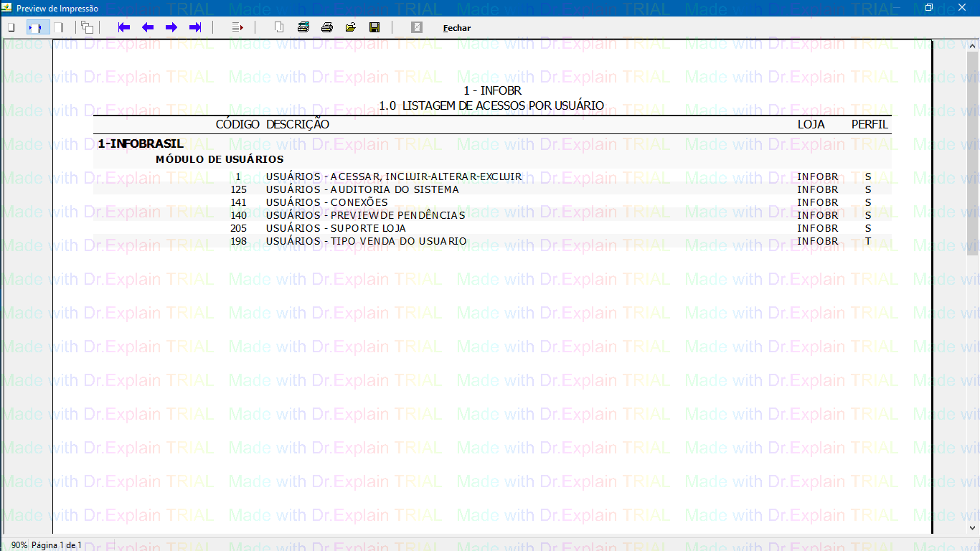The width and height of the screenshot is (980, 551).
Task: Go to the previous page
Action: tap(148, 27)
